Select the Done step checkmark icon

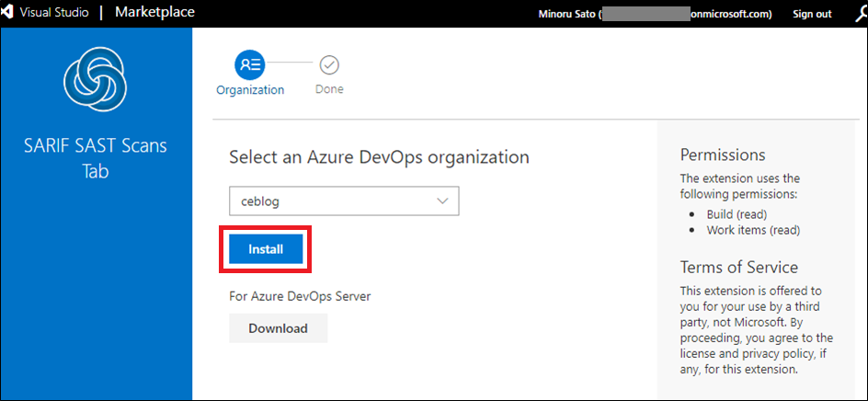(329, 65)
